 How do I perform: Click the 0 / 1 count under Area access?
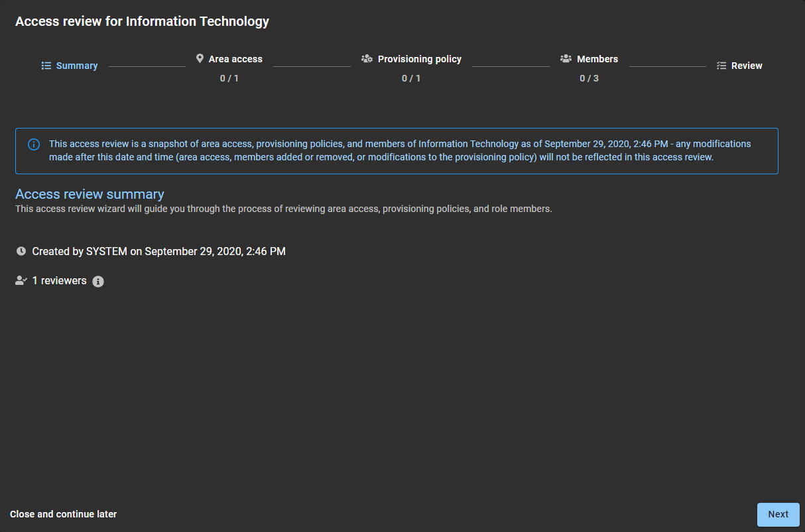[229, 78]
